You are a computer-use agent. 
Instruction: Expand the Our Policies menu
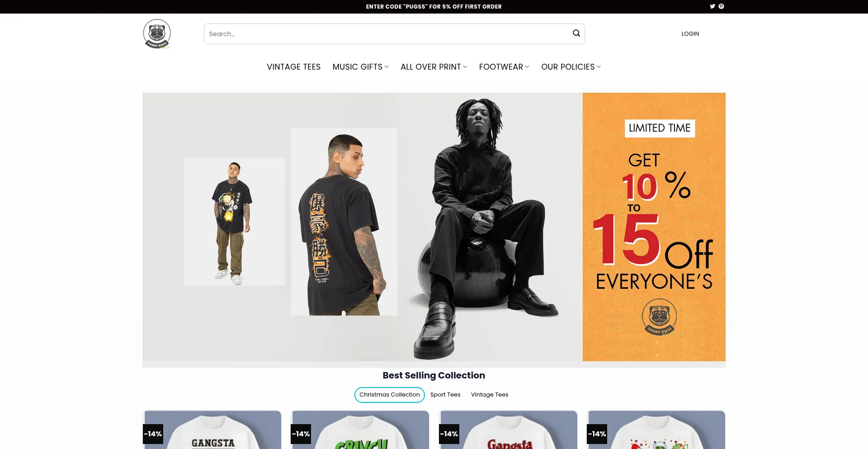(571, 67)
